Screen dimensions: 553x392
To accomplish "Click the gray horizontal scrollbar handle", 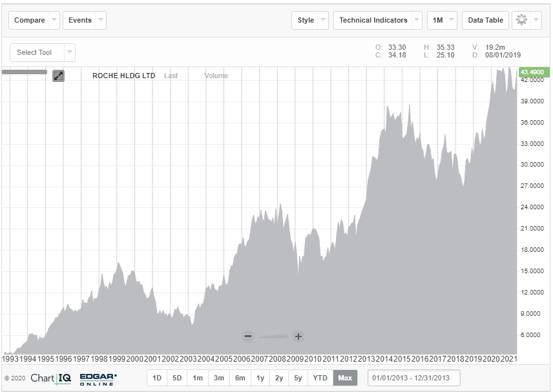I will point(24,72).
